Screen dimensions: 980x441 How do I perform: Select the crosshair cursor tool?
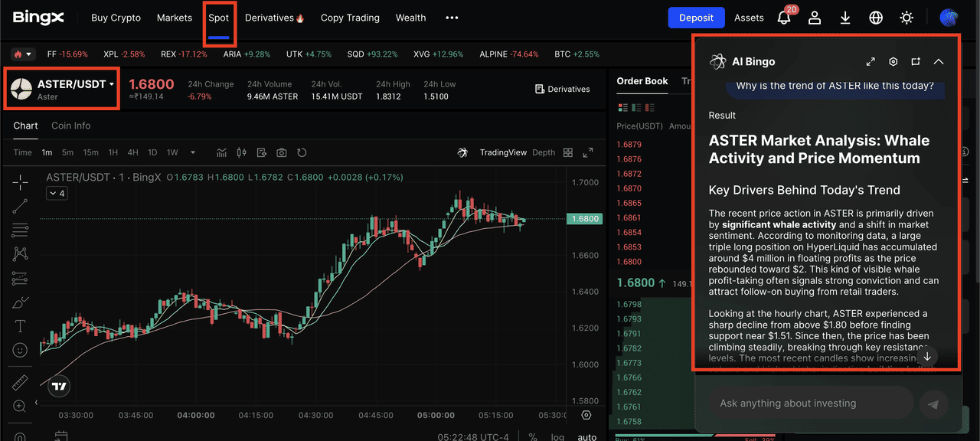click(x=21, y=181)
